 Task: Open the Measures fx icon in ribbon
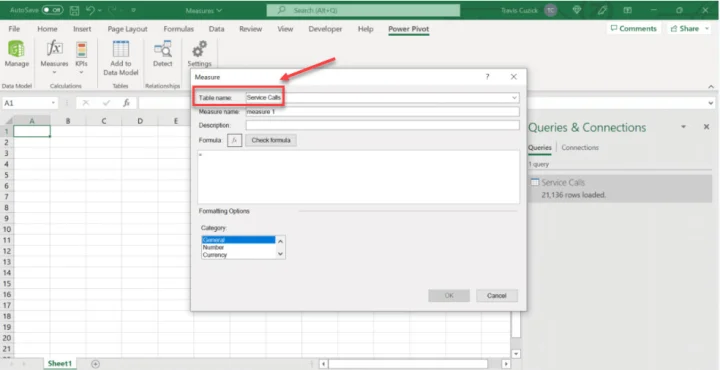(55, 48)
